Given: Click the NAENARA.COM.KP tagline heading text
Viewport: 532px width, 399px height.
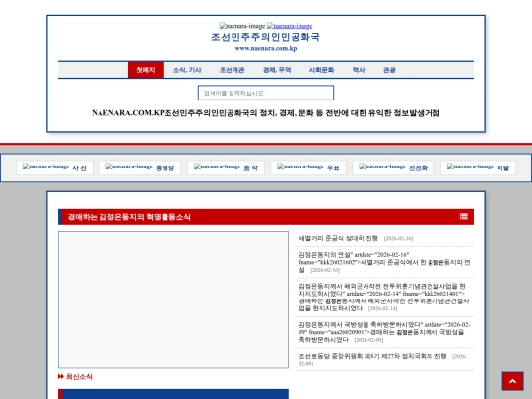Looking at the screenshot, I should click(x=266, y=113).
